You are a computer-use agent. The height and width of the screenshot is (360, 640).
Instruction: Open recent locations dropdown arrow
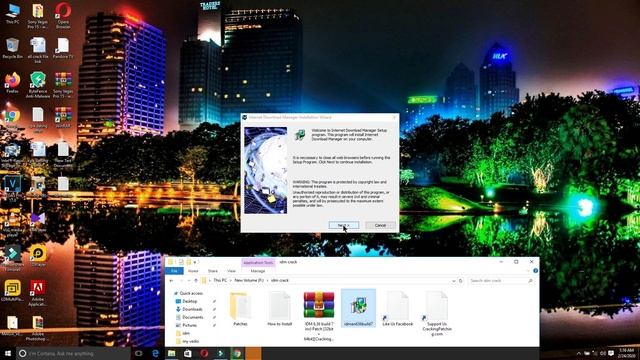pos(189,281)
